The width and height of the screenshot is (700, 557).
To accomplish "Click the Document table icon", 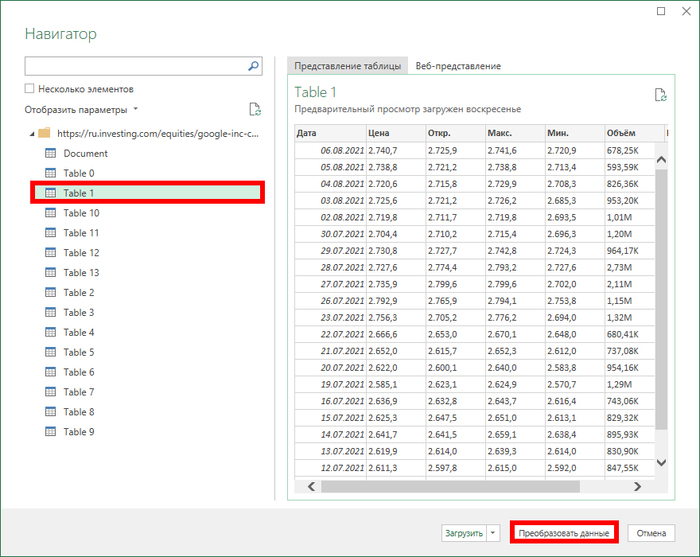I will (x=50, y=153).
